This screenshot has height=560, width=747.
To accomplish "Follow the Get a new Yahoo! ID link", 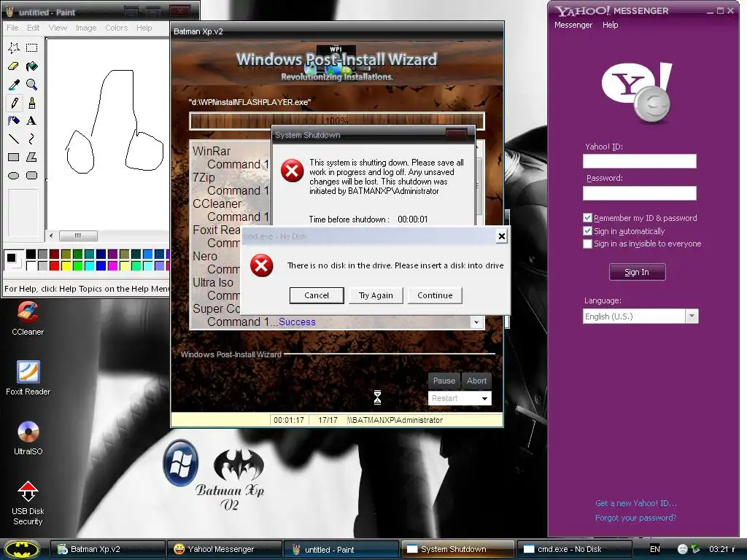I will [x=635, y=503].
